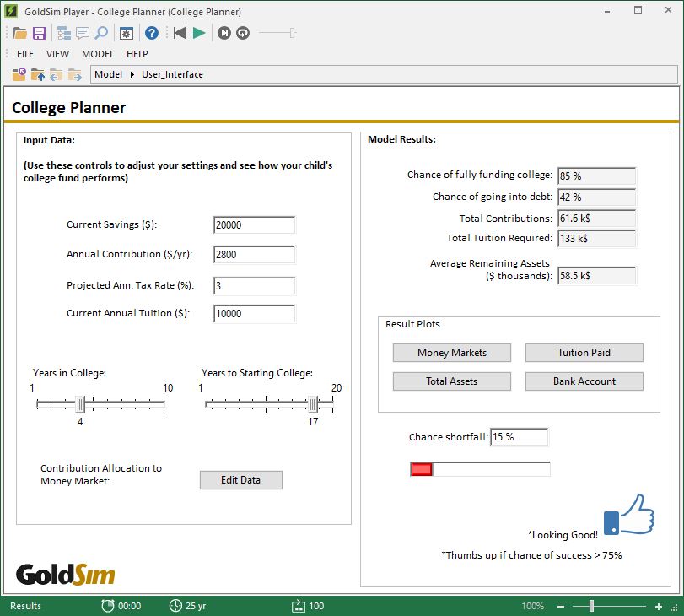The height and width of the screenshot is (616, 684).
Task: Adjust the status bar zoom slider
Action: pyautogui.click(x=591, y=606)
